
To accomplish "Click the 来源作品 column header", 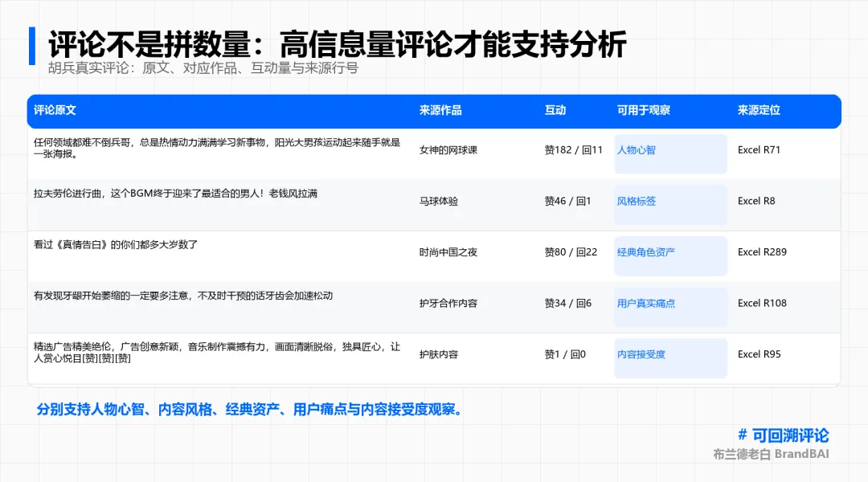I will (440, 110).
